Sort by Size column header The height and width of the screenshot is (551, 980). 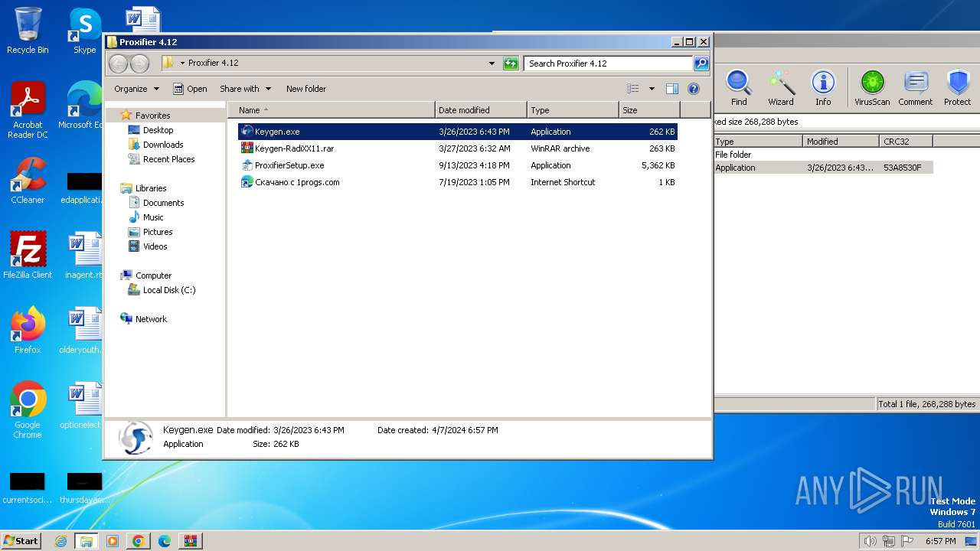point(649,110)
